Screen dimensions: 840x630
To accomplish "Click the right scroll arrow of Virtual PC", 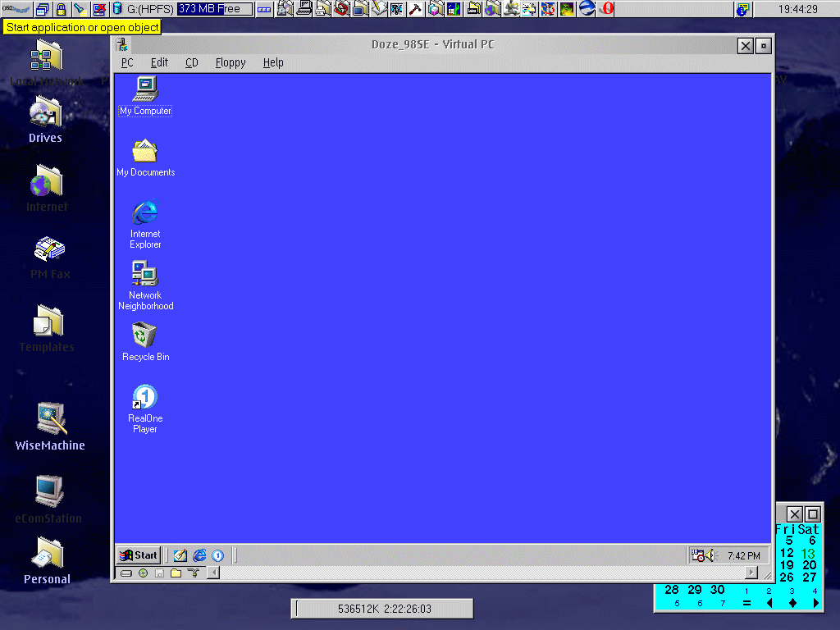I will click(x=752, y=573).
